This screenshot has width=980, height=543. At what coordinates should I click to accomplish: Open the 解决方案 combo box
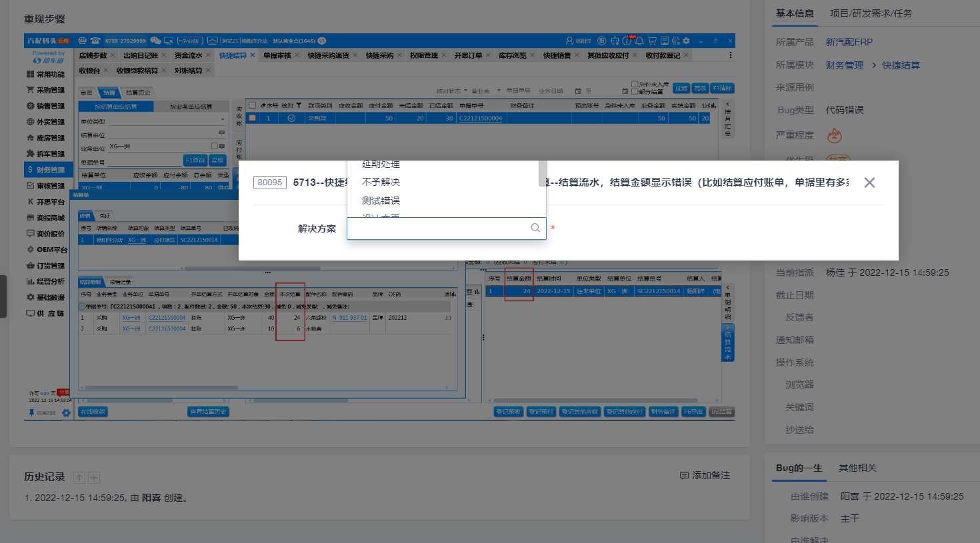(x=447, y=229)
